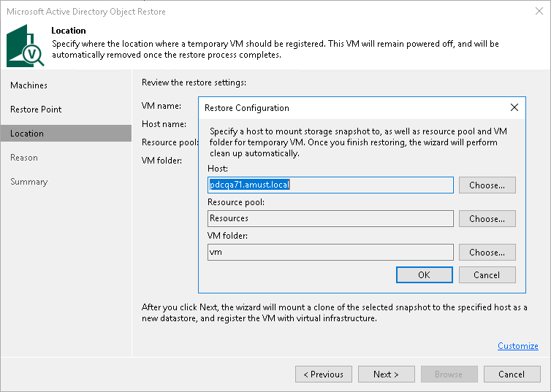Select the Reason step

[24, 158]
